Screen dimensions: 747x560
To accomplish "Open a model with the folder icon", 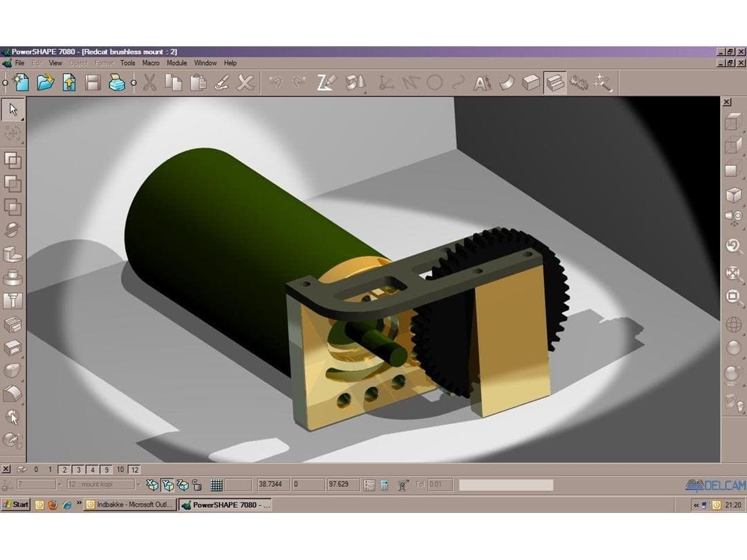I will pos(45,83).
